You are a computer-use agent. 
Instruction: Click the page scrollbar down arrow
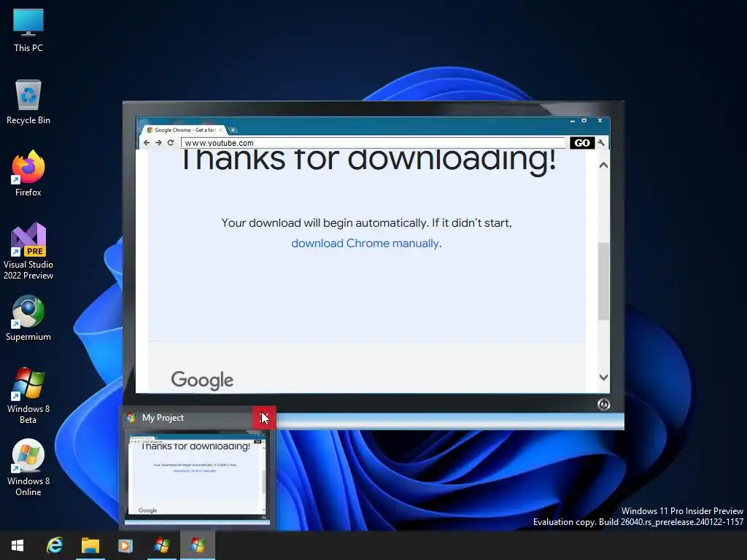pyautogui.click(x=603, y=377)
